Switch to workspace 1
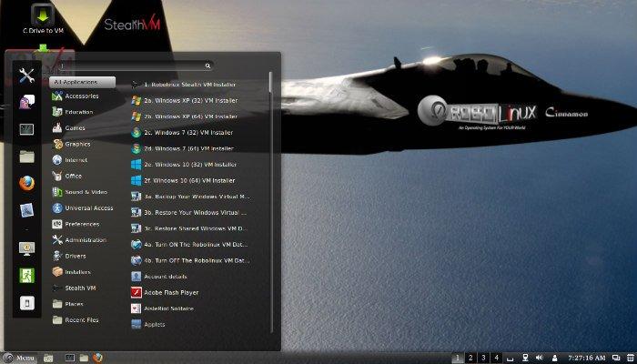Viewport: 637px width, 364px height. tap(458, 358)
